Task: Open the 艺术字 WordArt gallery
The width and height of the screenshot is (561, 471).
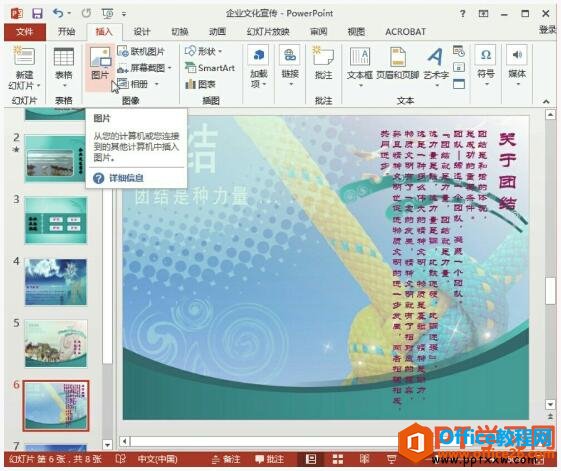Action: click(x=436, y=67)
